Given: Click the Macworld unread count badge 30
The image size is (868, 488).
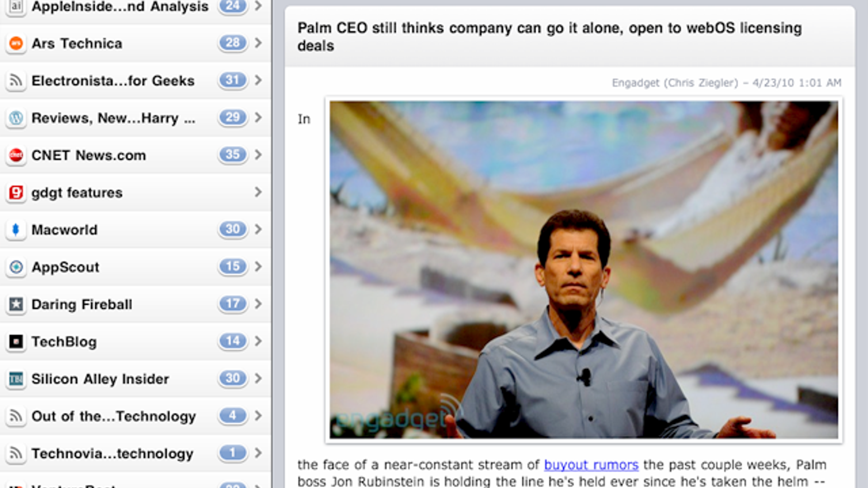Looking at the screenshot, I should tap(233, 229).
